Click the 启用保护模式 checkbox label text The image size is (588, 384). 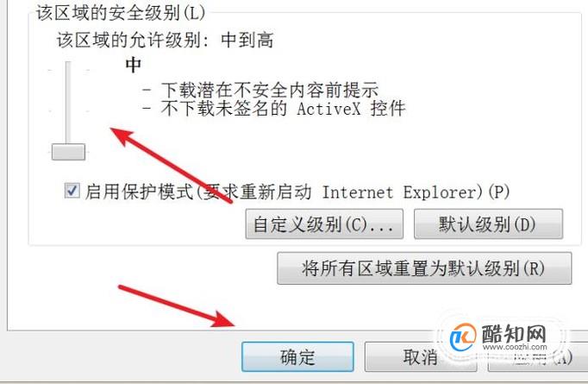tap(297, 192)
